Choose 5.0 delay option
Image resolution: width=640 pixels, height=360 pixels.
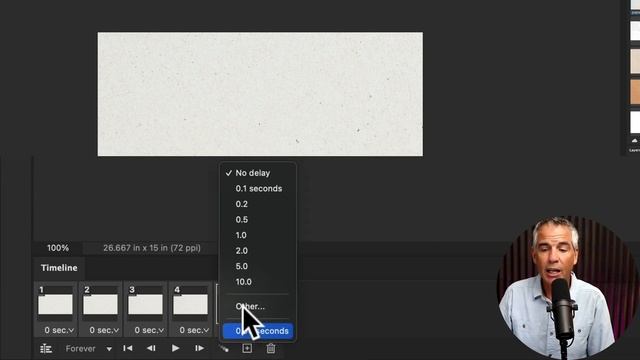pos(258,266)
